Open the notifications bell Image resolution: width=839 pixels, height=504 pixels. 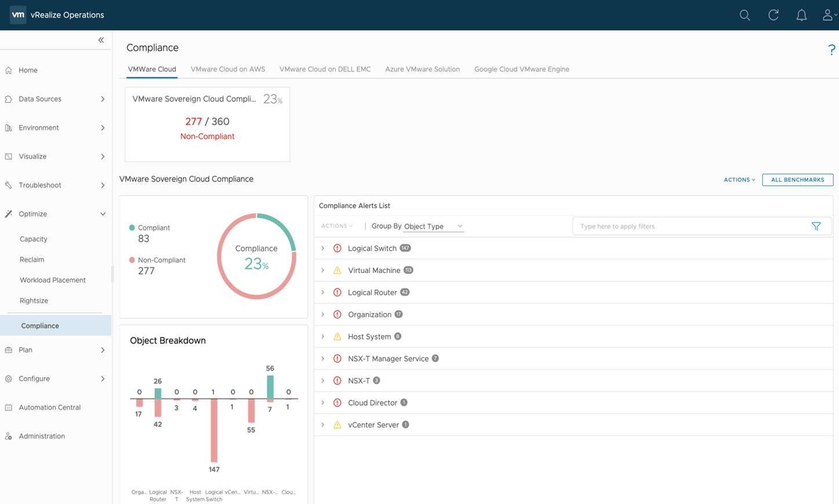pyautogui.click(x=801, y=16)
